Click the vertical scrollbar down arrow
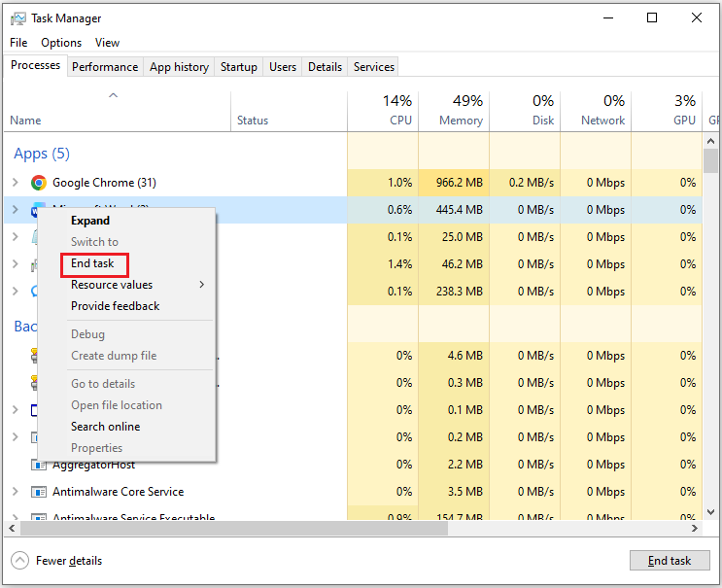Image resolution: width=722 pixels, height=588 pixels. point(710,512)
